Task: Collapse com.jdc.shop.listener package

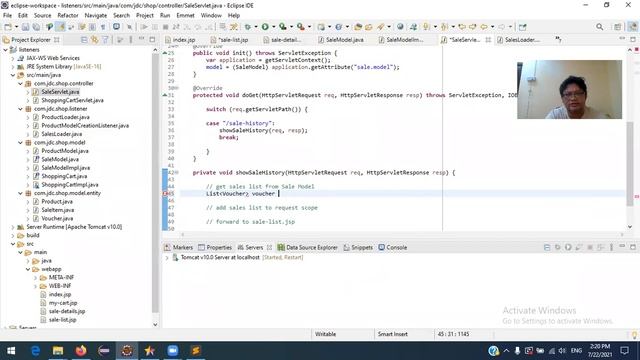Action: tap(20, 109)
